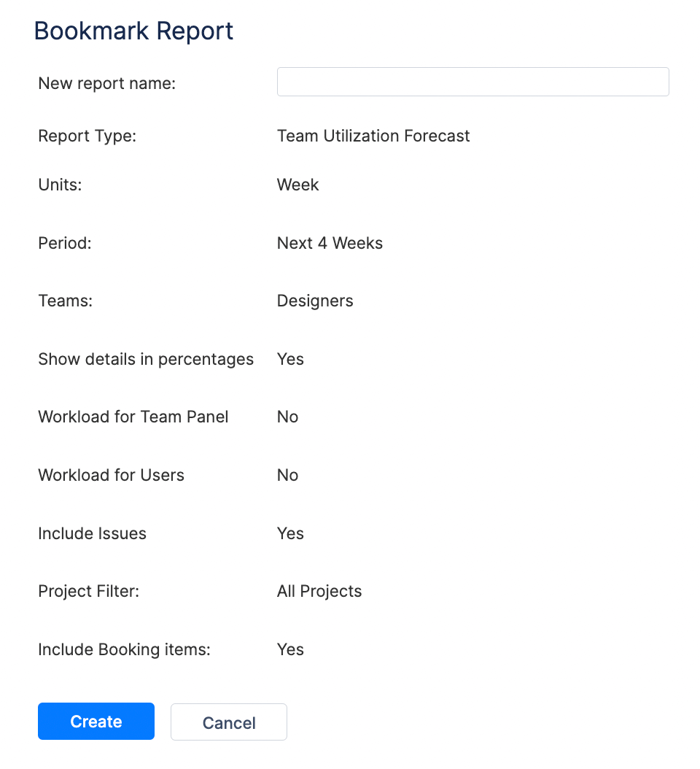
Task: Click the 'Show details in percentages' label
Action: coord(146,359)
